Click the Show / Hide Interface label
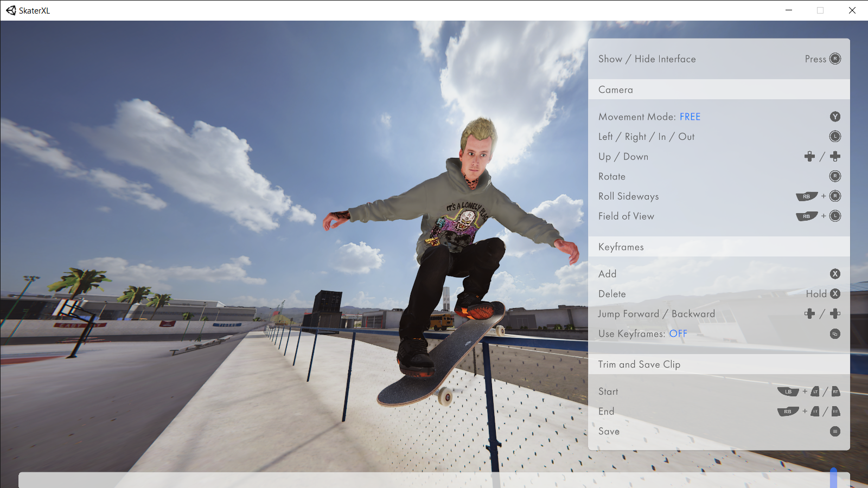Image resolution: width=868 pixels, height=488 pixels. 647,59
